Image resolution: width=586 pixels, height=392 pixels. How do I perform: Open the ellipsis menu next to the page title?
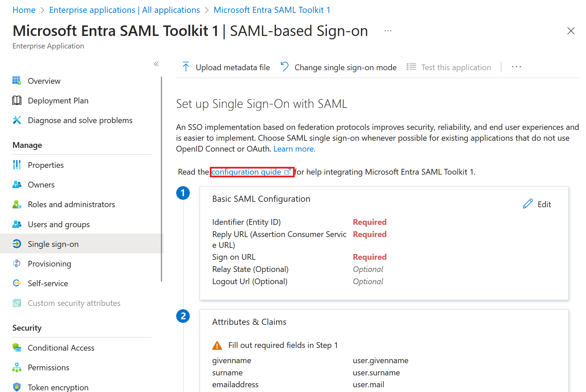point(388,31)
